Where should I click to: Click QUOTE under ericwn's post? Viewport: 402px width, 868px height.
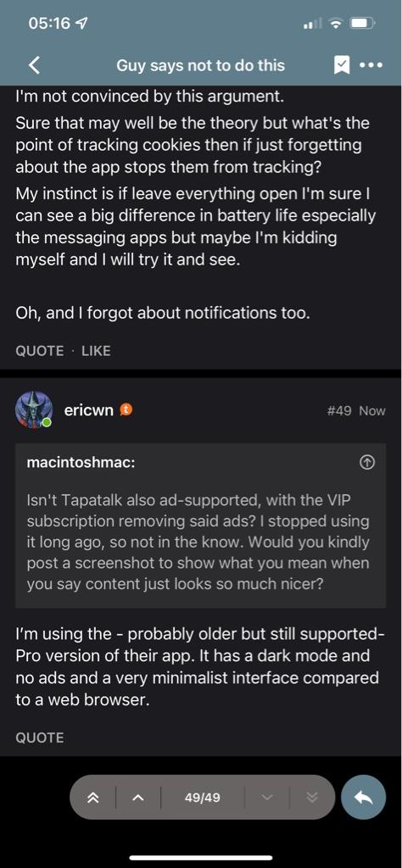pos(39,737)
